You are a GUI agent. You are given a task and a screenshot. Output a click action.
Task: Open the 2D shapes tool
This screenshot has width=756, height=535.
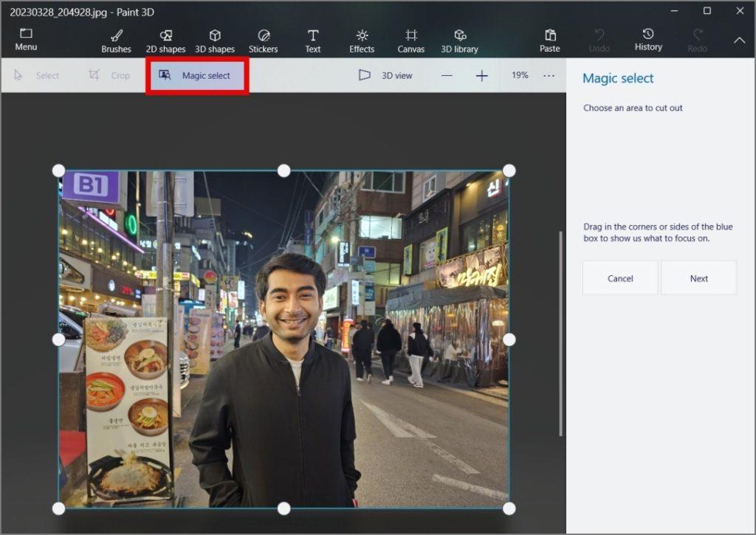coord(165,41)
